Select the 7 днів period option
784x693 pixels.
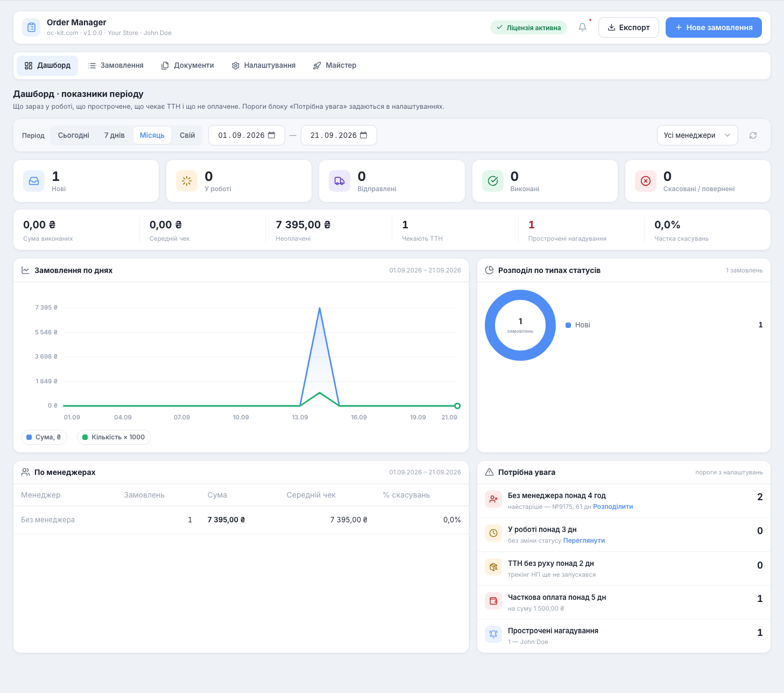click(115, 136)
